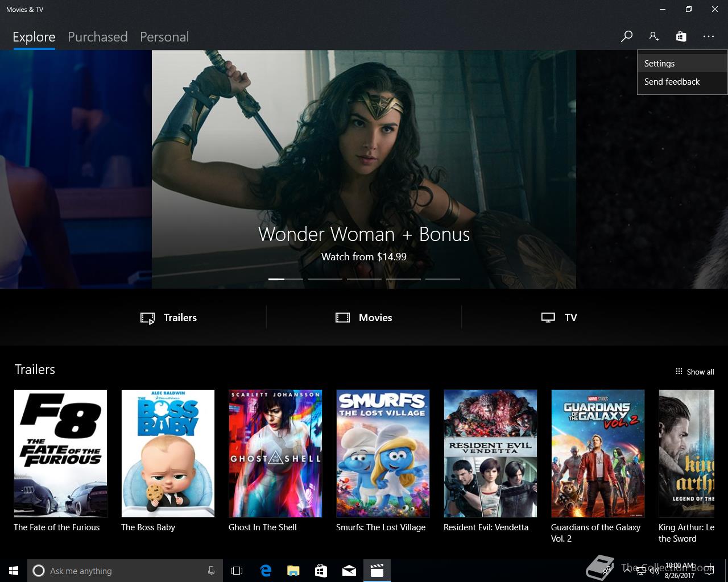
Task: Click 'Guardians of the Galaxy Vol. 2' title text
Action: [x=595, y=533]
